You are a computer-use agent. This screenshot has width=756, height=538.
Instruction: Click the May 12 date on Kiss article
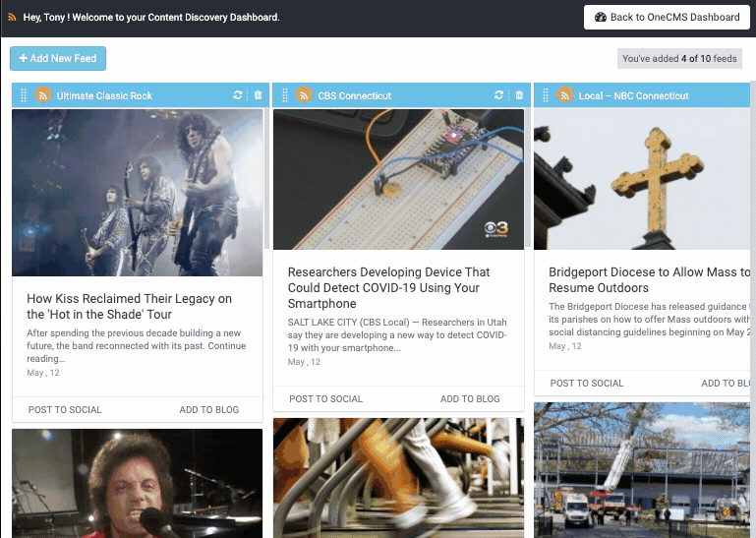tap(43, 373)
